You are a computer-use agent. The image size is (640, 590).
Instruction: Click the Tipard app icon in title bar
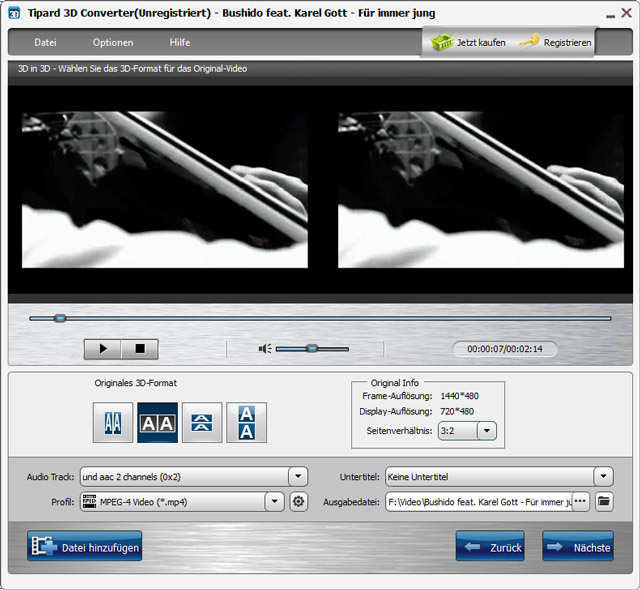14,13
